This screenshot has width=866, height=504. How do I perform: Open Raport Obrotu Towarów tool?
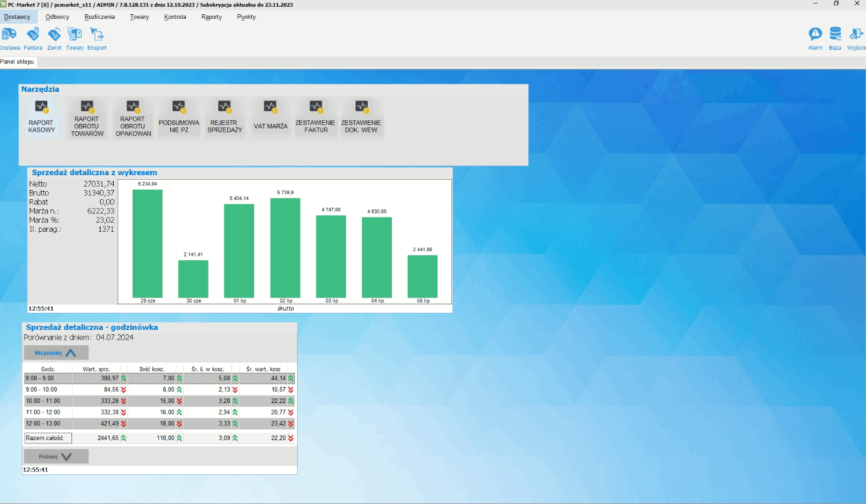(x=87, y=117)
